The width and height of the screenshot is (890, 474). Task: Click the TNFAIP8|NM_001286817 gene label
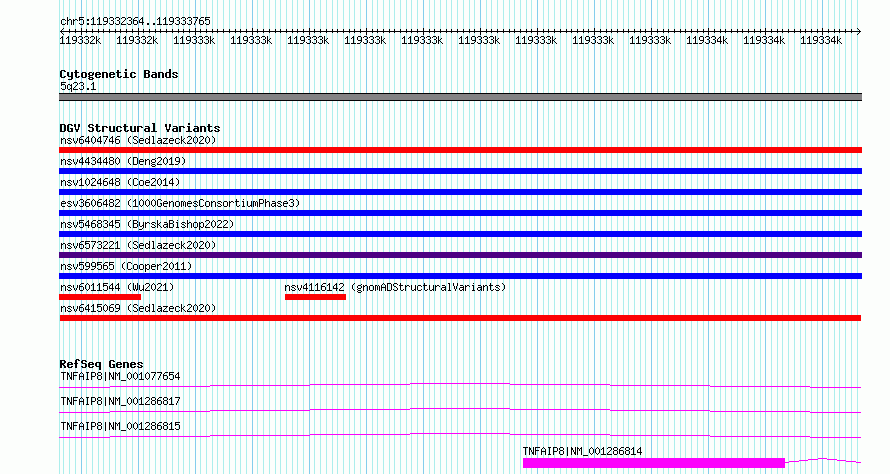click(120, 401)
